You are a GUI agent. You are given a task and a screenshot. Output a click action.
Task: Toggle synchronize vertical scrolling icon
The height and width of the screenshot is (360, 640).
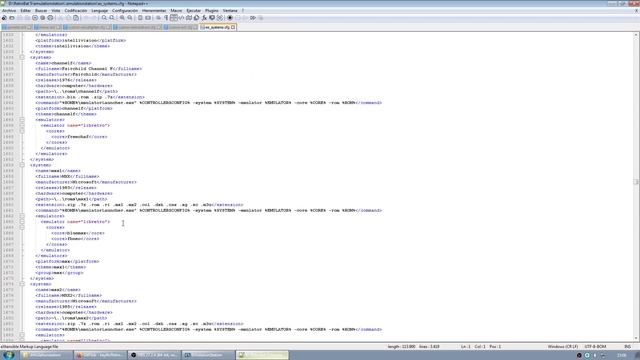[140, 18]
